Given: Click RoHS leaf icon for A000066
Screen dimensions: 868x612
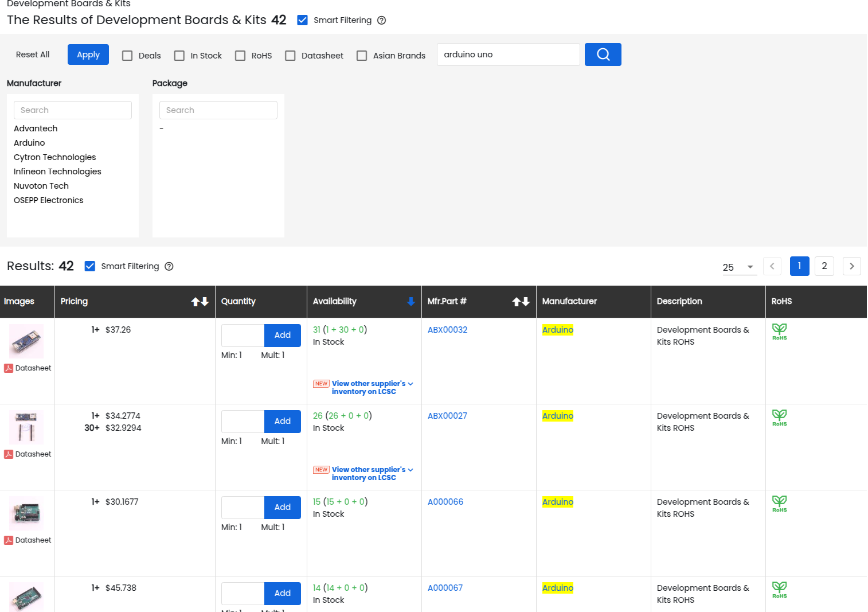Looking at the screenshot, I should pos(779,504).
